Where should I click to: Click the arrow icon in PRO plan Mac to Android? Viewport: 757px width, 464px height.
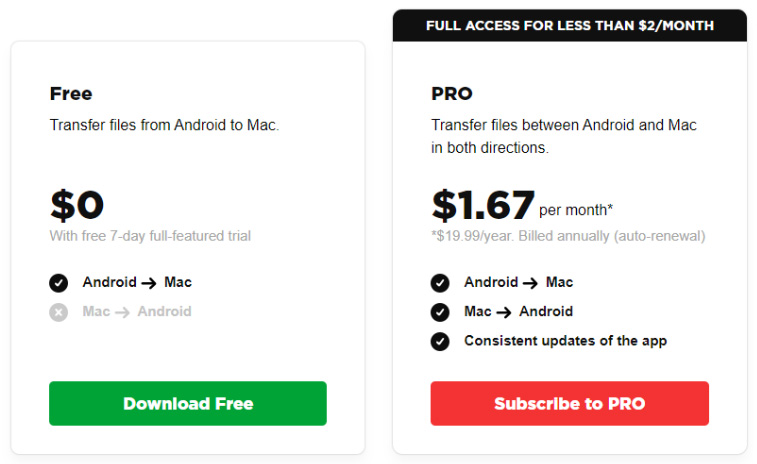click(x=504, y=312)
